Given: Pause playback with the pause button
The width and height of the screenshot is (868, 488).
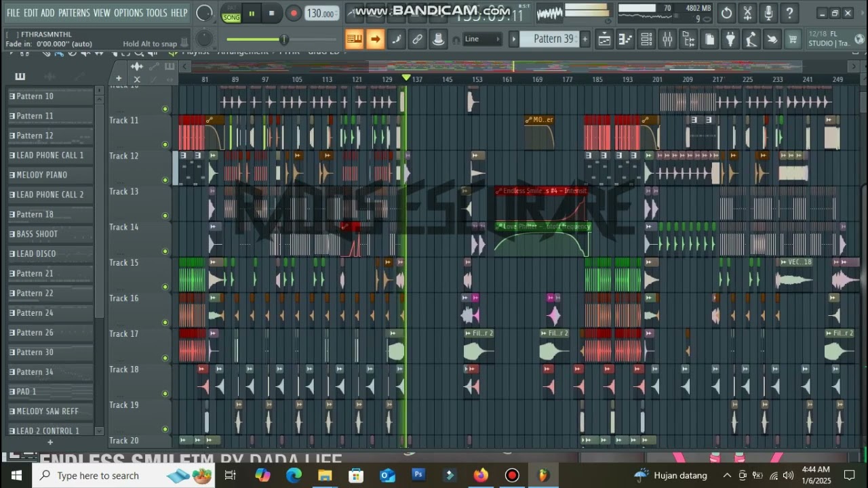Looking at the screenshot, I should (252, 14).
